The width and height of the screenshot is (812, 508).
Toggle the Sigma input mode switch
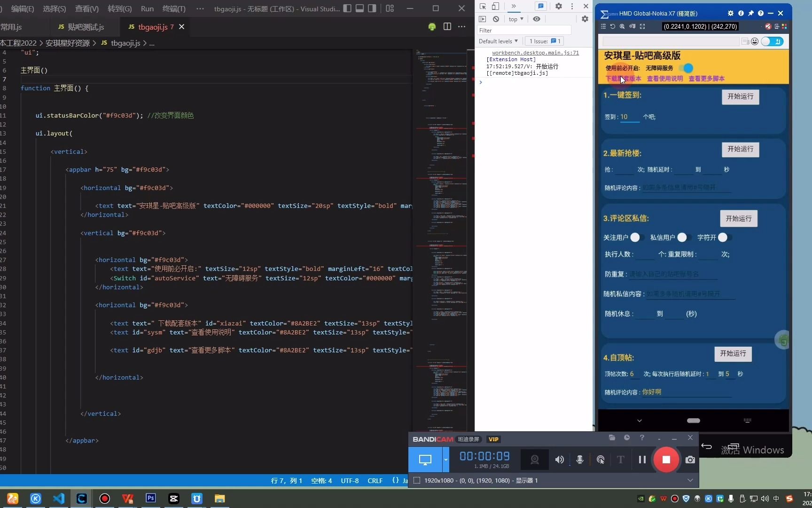pyautogui.click(x=772, y=41)
